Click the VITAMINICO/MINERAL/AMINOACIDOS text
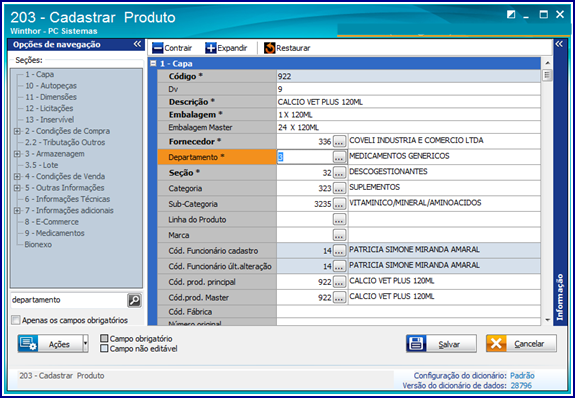575x398 pixels. 415,203
